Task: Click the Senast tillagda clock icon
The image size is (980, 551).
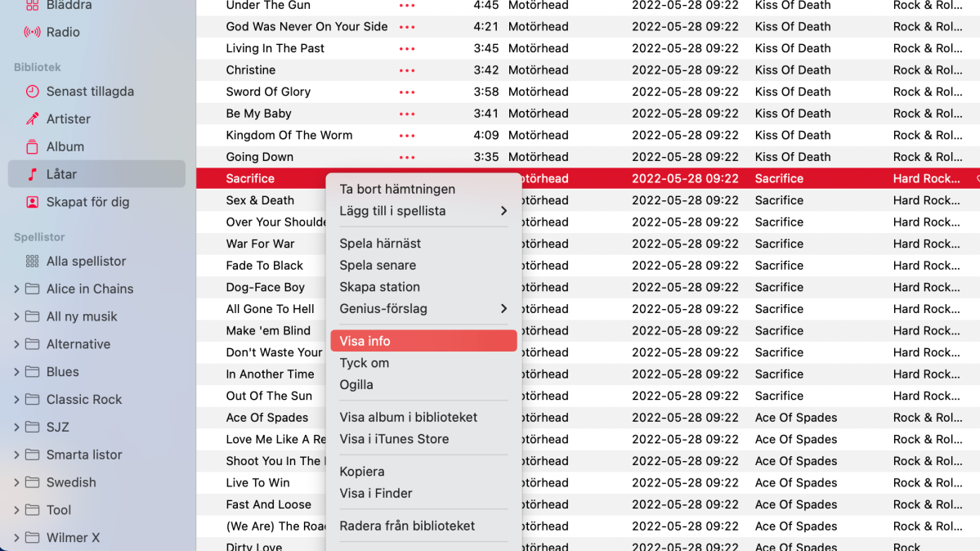Action: tap(32, 92)
